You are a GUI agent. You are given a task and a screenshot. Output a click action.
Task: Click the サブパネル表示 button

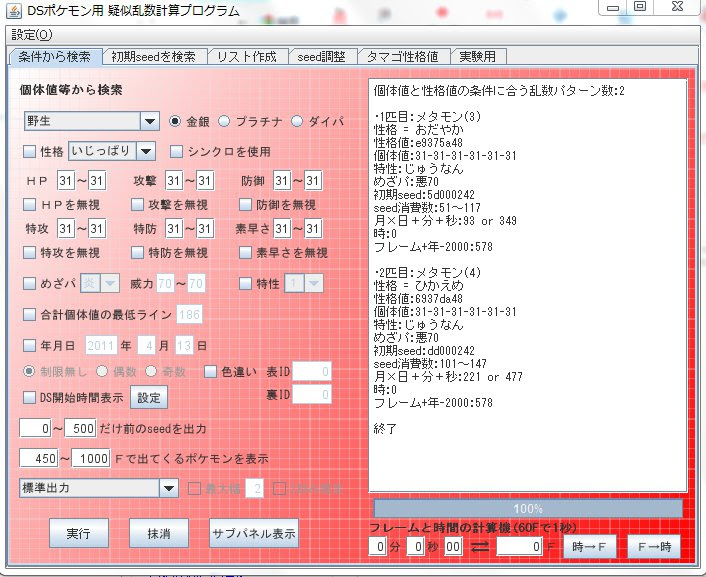click(x=254, y=533)
